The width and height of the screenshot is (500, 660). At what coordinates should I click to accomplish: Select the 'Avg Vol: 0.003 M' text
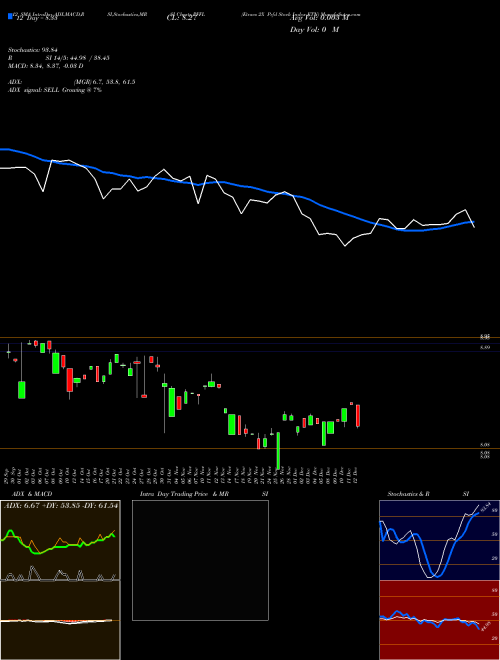point(319,18)
